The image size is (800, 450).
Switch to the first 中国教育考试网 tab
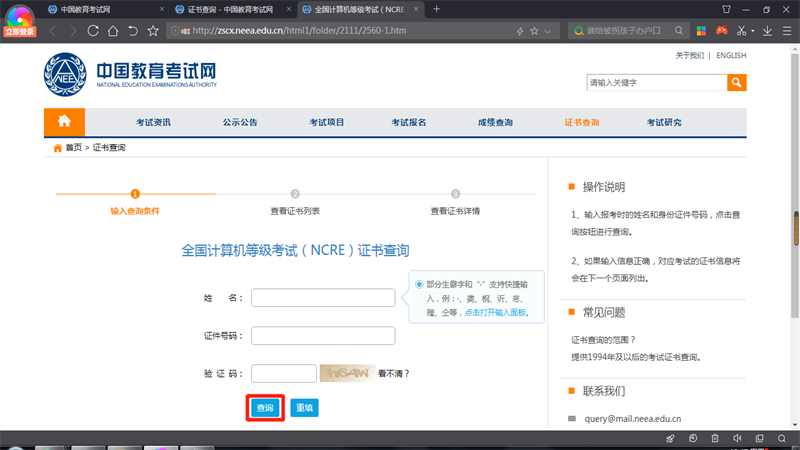86,10
